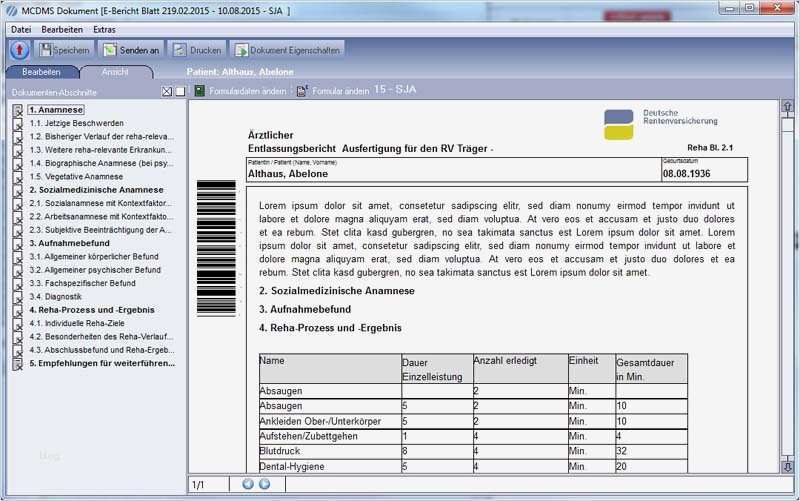Click the green Formulardaten ändern icon
The image size is (800, 501).
(199, 91)
